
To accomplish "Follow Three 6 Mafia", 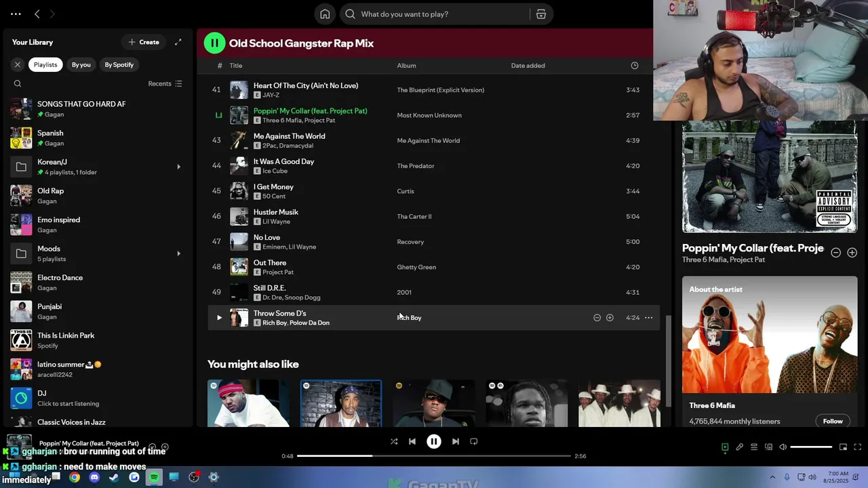I will point(833,421).
